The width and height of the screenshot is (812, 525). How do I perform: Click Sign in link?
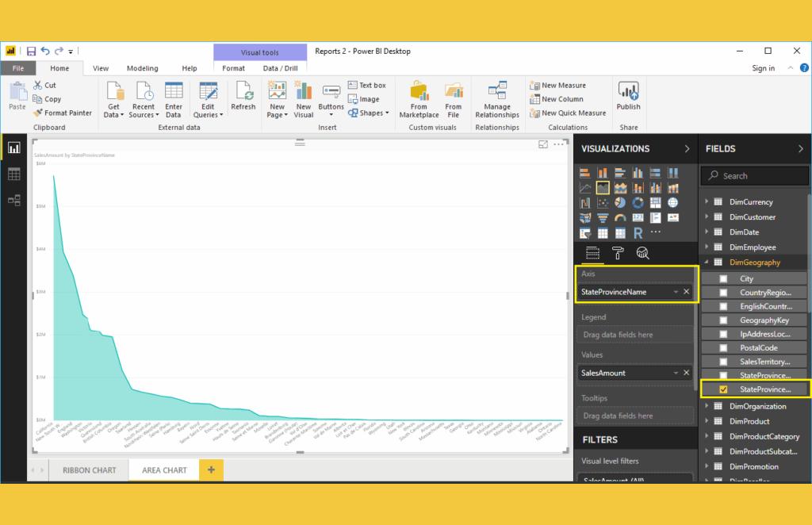(x=764, y=68)
